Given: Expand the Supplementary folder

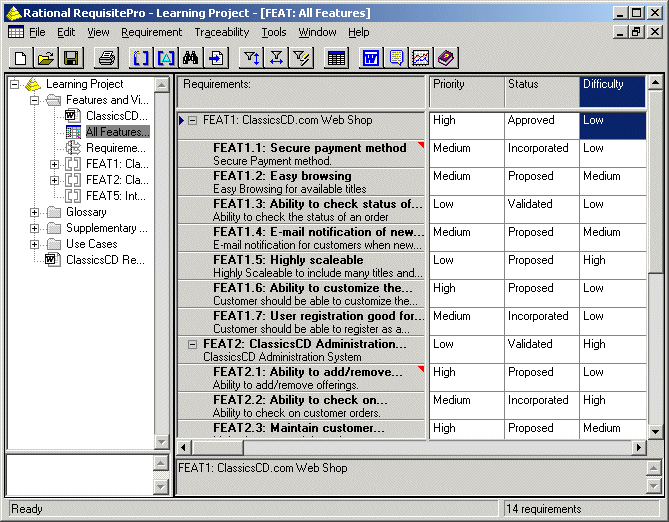Looking at the screenshot, I should (x=35, y=228).
